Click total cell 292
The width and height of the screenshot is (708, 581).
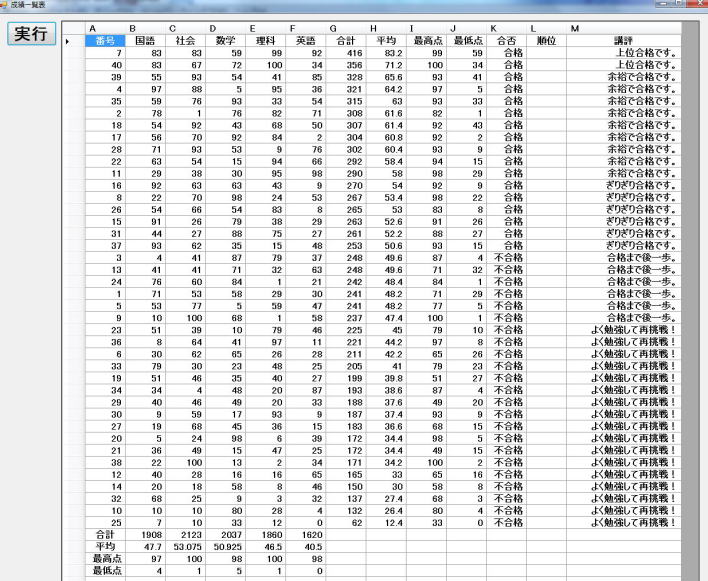(346, 162)
